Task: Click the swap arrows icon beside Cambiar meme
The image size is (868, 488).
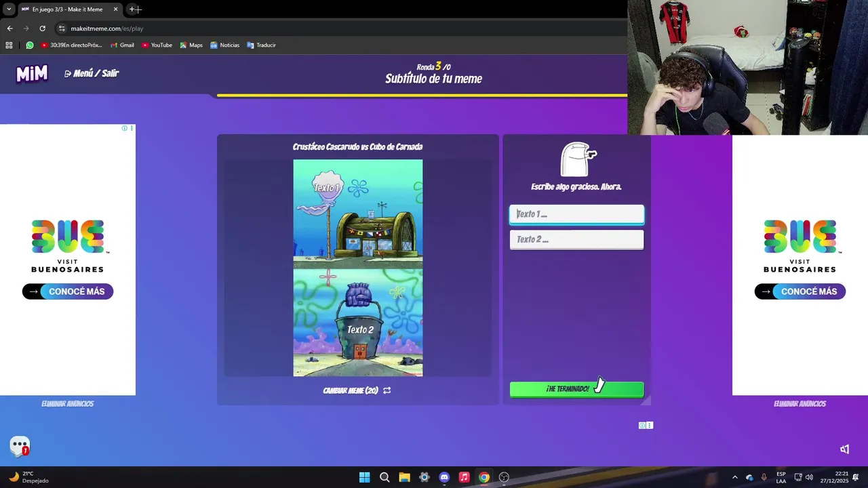Action: point(387,390)
